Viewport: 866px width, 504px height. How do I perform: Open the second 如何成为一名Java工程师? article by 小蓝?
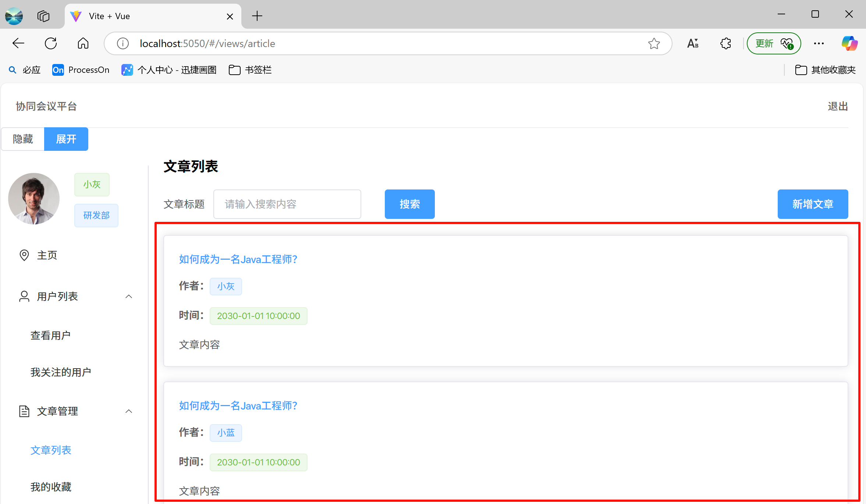238,406
